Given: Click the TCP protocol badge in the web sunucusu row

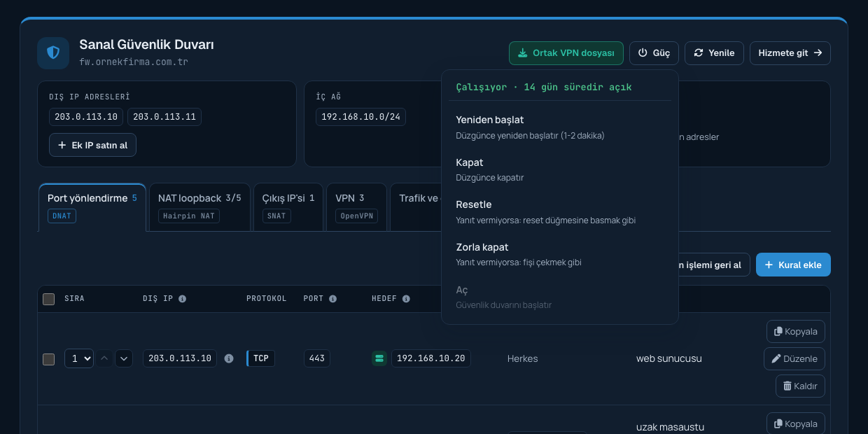Looking at the screenshot, I should click(x=260, y=358).
